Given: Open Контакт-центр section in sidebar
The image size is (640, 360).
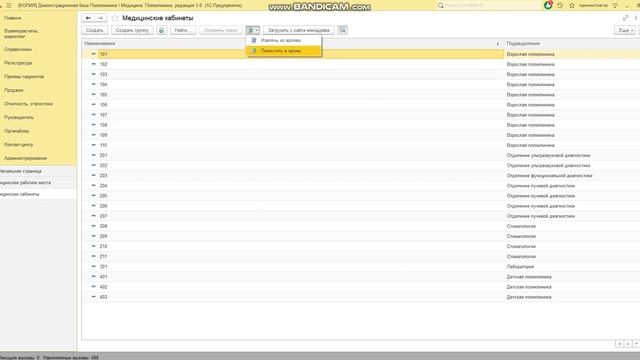Looking at the screenshot, I should 19,144.
